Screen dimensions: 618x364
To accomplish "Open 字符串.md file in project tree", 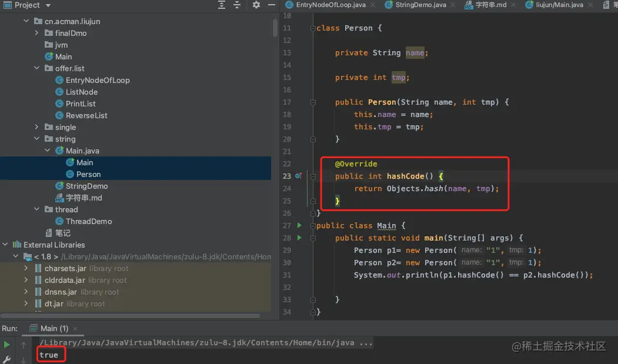I will (78, 198).
